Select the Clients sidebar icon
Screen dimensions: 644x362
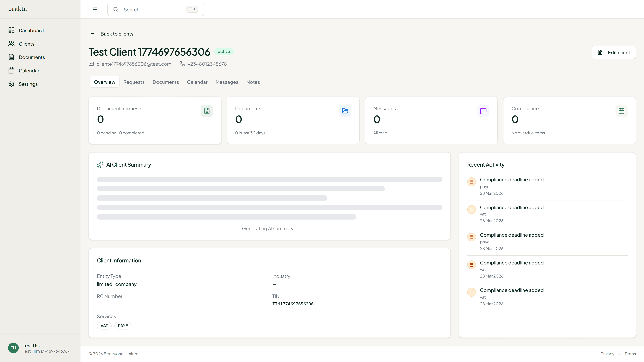pyautogui.click(x=12, y=43)
